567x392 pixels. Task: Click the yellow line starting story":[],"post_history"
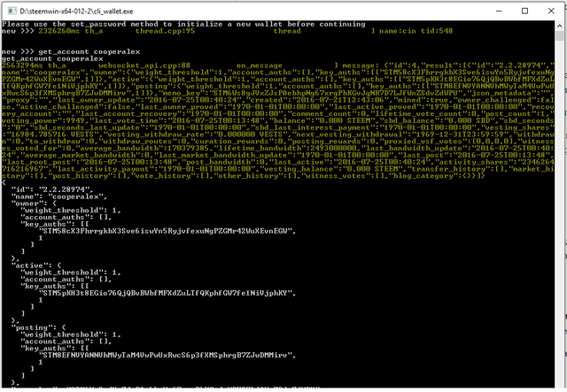tap(243, 176)
